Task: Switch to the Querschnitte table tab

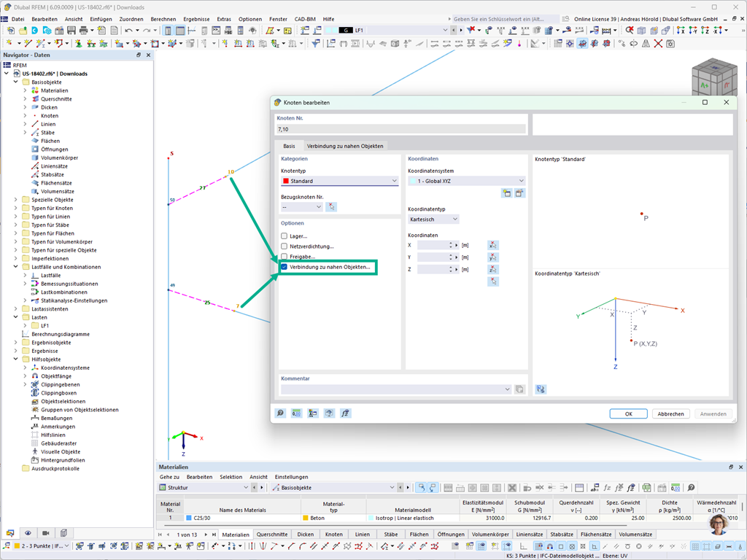Action: tap(272, 534)
